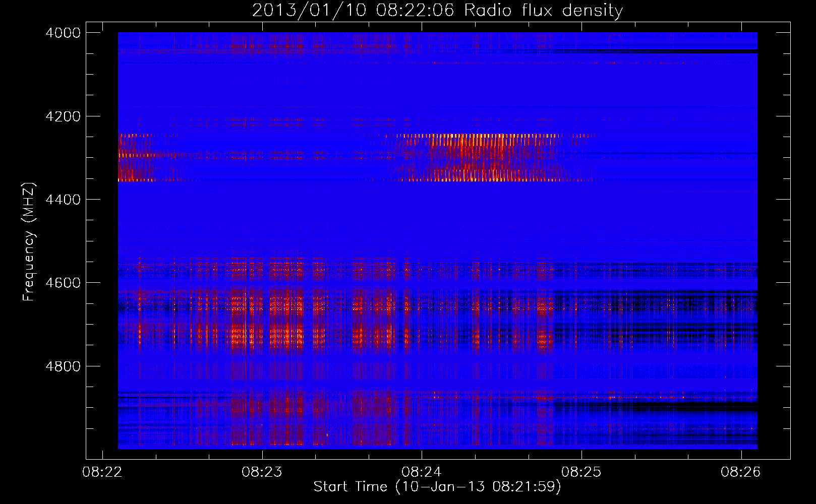Click the 08:23 time tick label
The width and height of the screenshot is (816, 504).
[262, 472]
